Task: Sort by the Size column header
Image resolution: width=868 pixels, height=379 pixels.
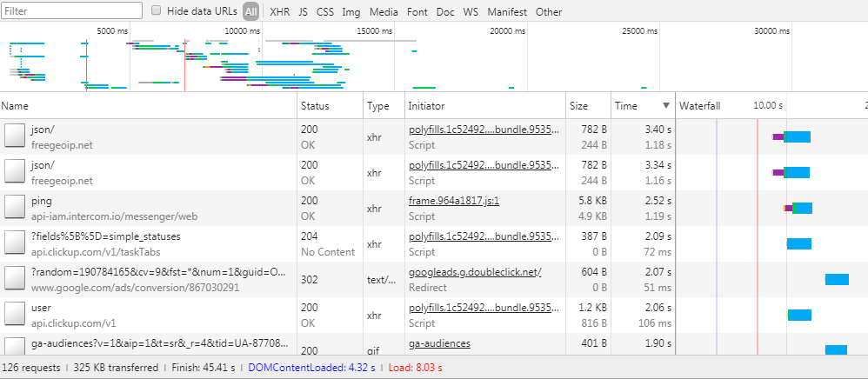Action: (589, 106)
